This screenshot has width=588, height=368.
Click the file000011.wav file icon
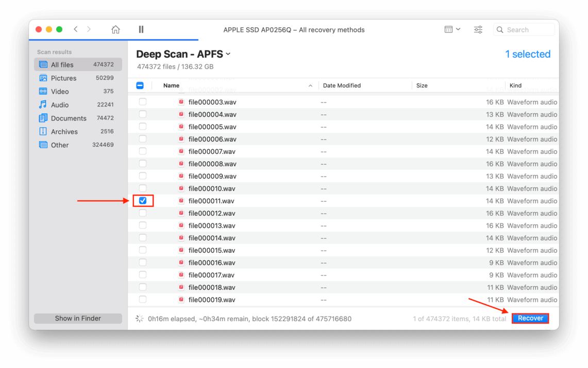coord(181,201)
